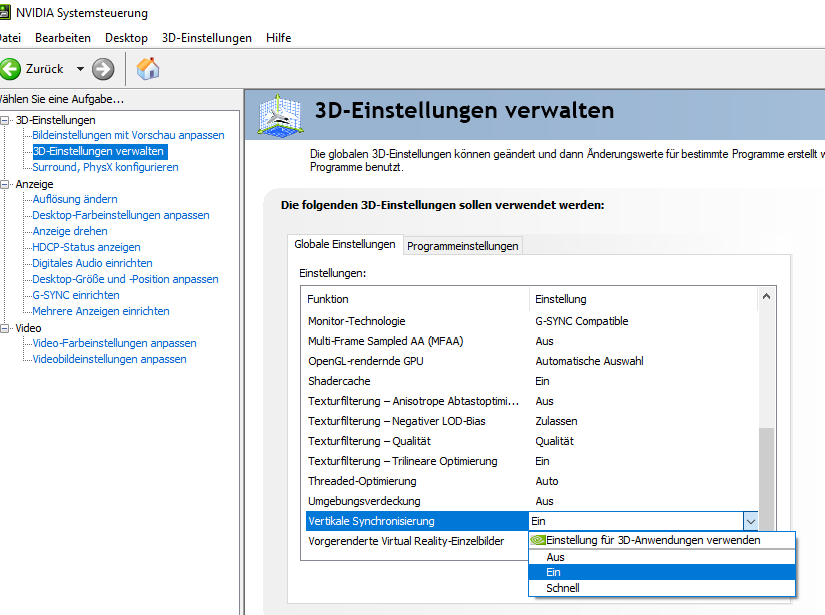Viewport: 825px width, 615px height.
Task: Open Auflösung ändern
Action: coord(75,199)
